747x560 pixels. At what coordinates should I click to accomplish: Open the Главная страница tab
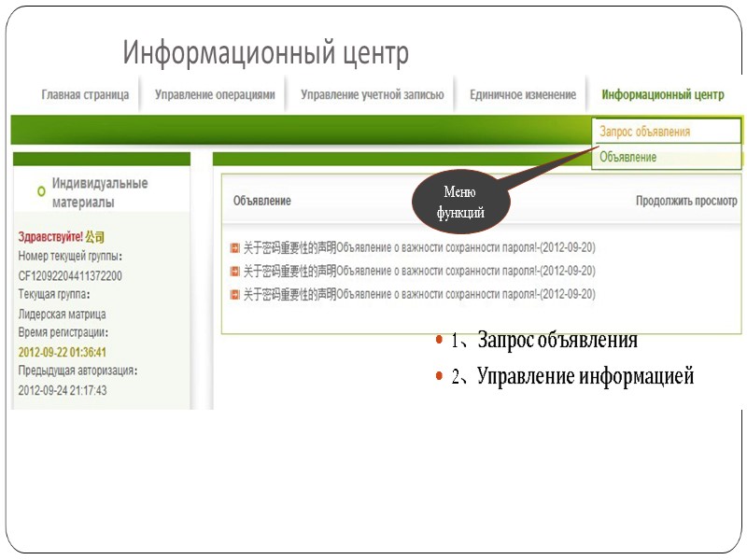pyautogui.click(x=85, y=94)
